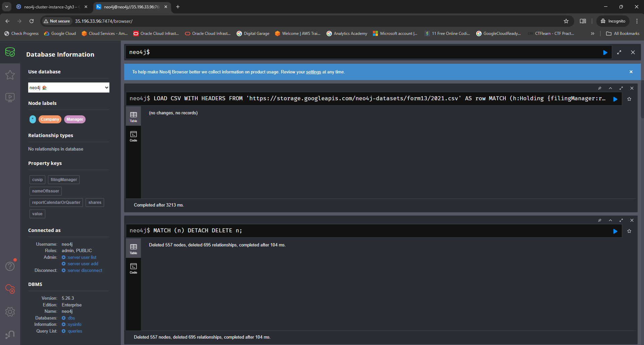The height and width of the screenshot is (345, 644).
Task: Open the Favorites star sidebar panel
Action: tap(10, 75)
